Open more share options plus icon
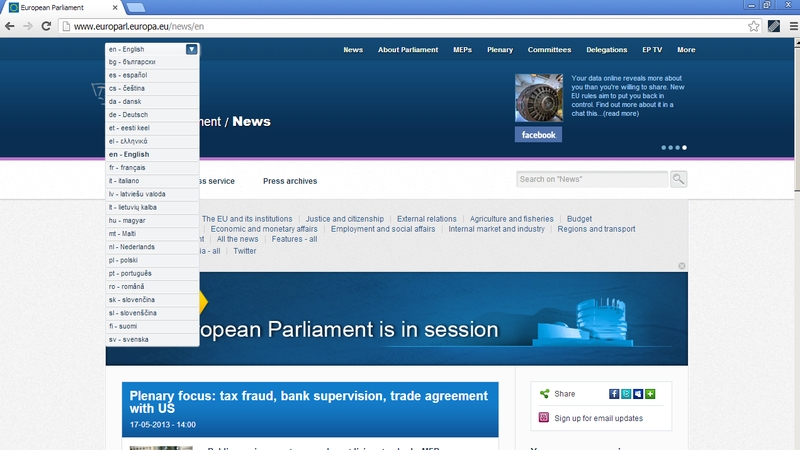The image size is (800, 450). 650,394
